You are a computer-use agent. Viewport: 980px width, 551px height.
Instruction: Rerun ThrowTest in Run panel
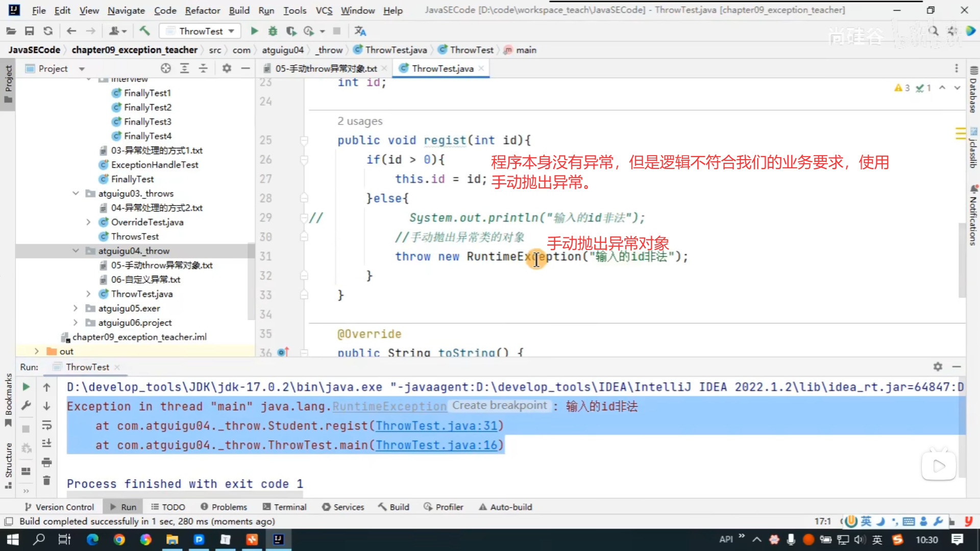coord(26,387)
